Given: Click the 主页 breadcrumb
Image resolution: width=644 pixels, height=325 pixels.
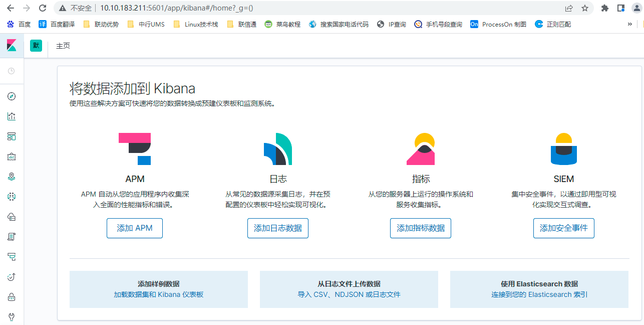Looking at the screenshot, I should pos(63,46).
